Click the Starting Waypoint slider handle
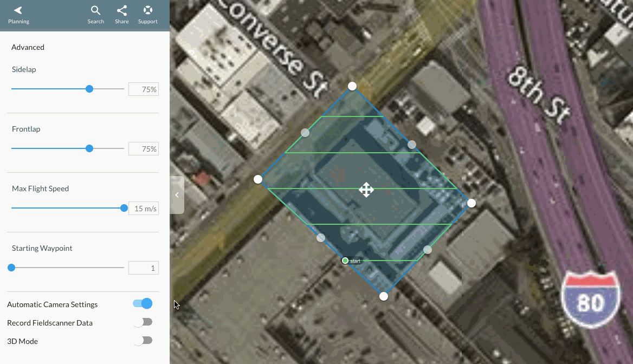The image size is (633, 364). pyautogui.click(x=11, y=268)
